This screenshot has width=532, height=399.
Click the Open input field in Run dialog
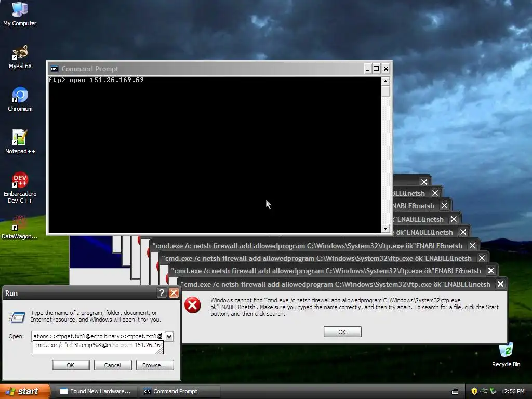click(x=98, y=336)
